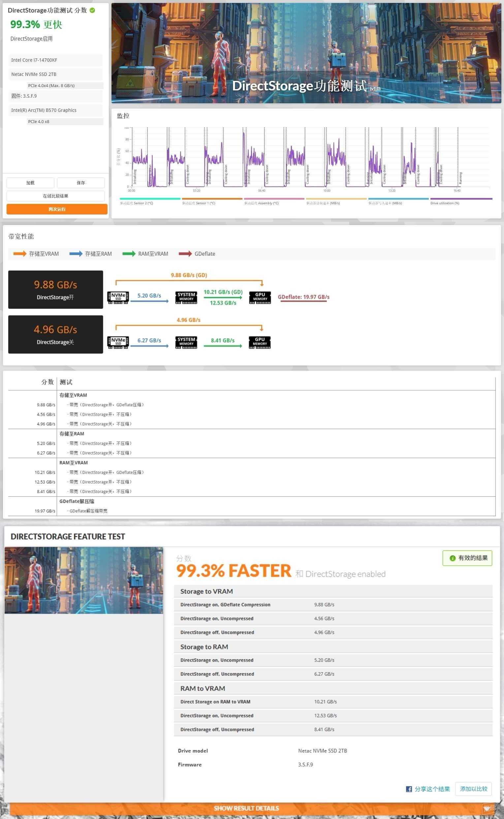Click GPU Memory icon in DirectStorage开 row
This screenshot has height=819, width=504.
260,297
